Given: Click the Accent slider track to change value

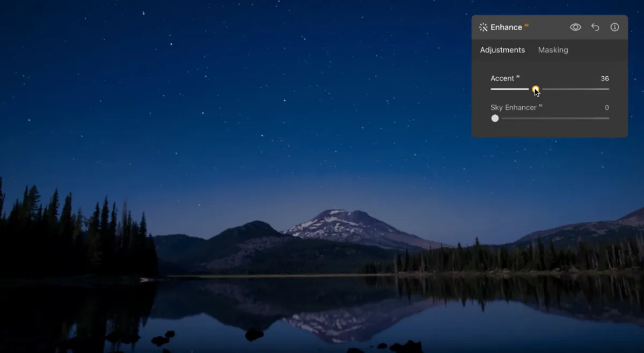Looking at the screenshot, I should pyautogui.click(x=574, y=89).
